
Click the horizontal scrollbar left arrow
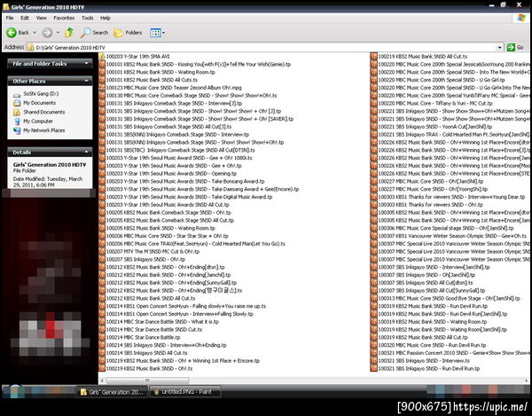(x=102, y=381)
